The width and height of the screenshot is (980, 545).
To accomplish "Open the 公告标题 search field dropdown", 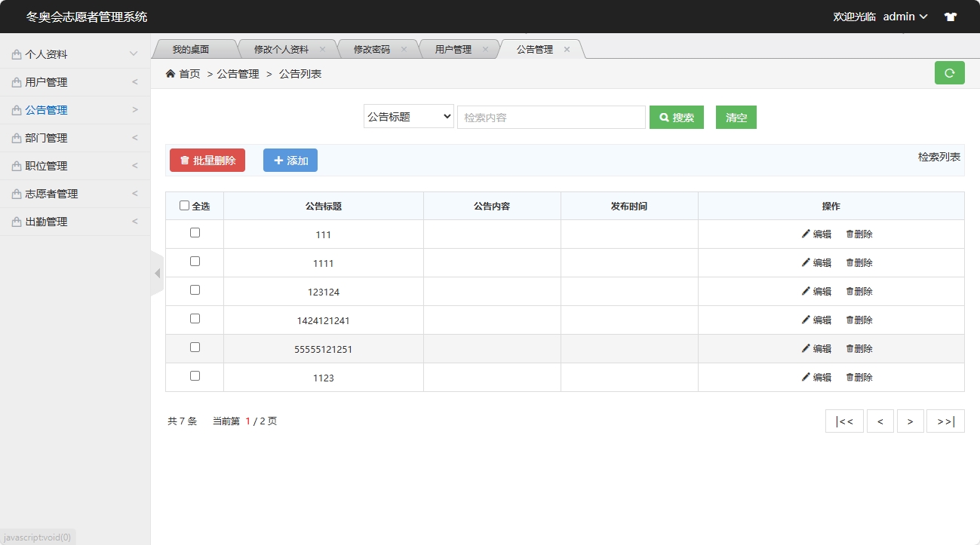I will (x=408, y=117).
